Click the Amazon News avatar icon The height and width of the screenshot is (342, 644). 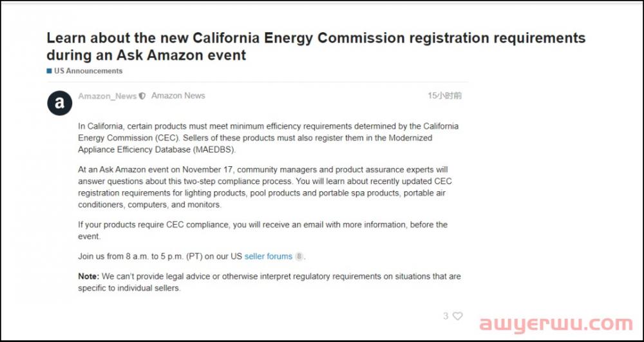click(60, 102)
